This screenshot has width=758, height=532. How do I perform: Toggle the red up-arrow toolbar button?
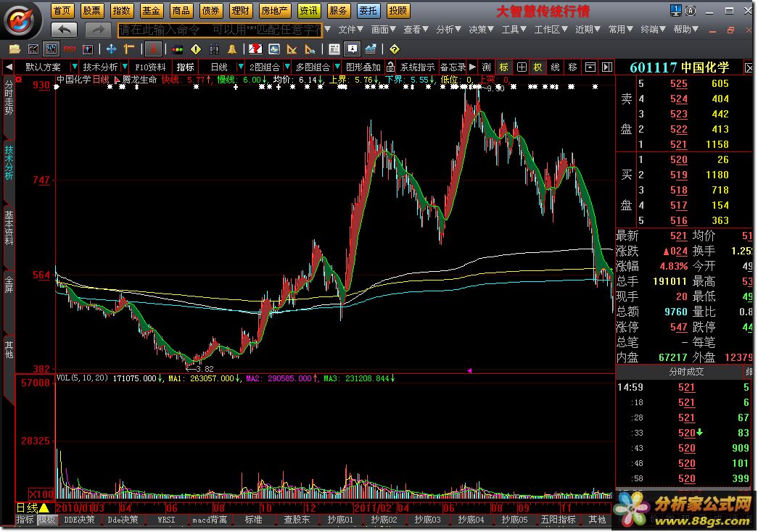(x=153, y=49)
